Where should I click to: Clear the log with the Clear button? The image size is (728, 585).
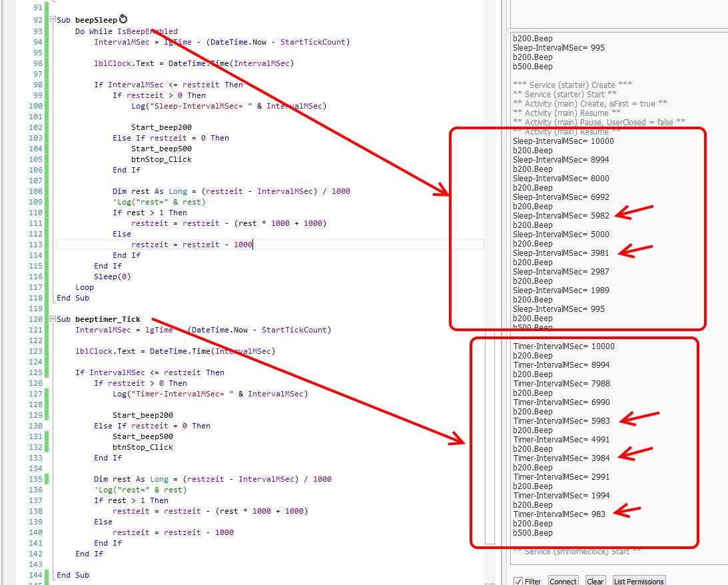595,581
